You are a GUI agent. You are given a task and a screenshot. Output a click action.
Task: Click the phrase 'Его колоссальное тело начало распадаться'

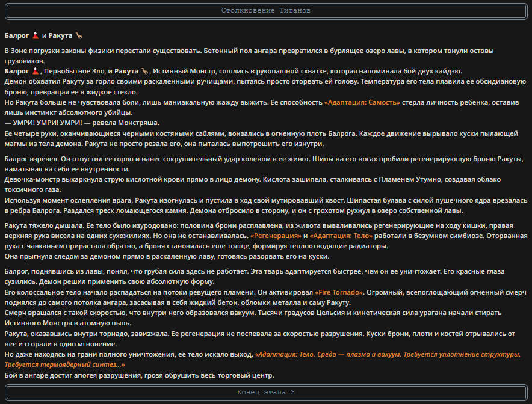tap(79, 292)
